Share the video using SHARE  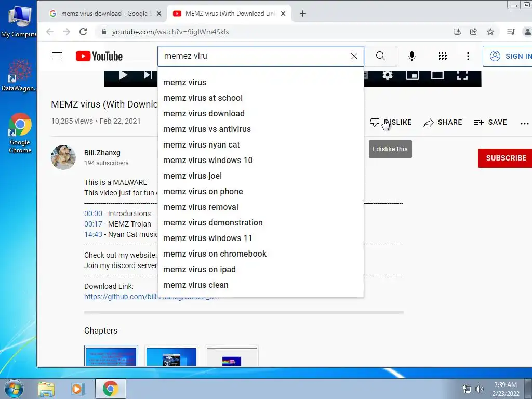(443, 123)
